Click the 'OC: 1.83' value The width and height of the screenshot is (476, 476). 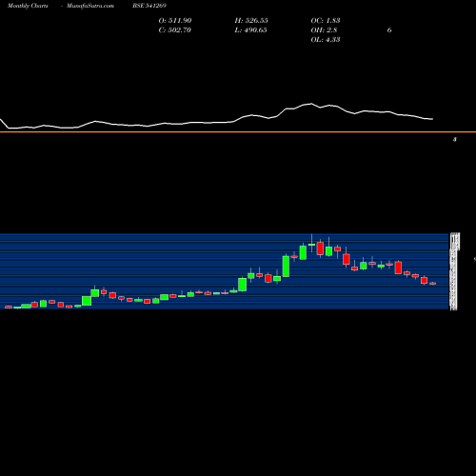(x=326, y=21)
